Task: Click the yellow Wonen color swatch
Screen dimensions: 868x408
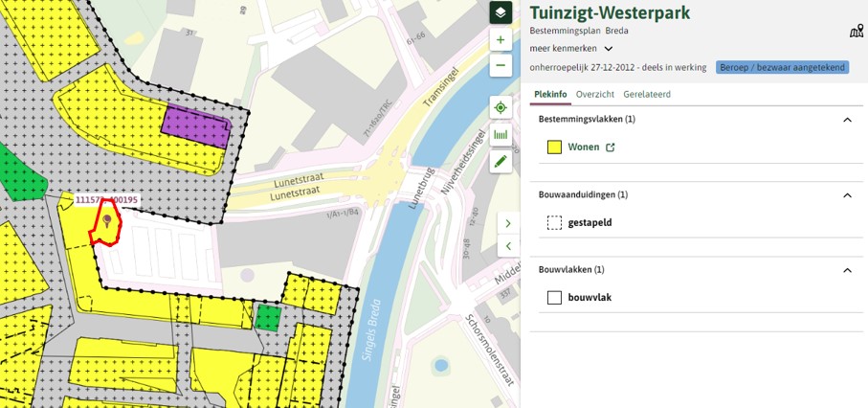Action: (554, 147)
